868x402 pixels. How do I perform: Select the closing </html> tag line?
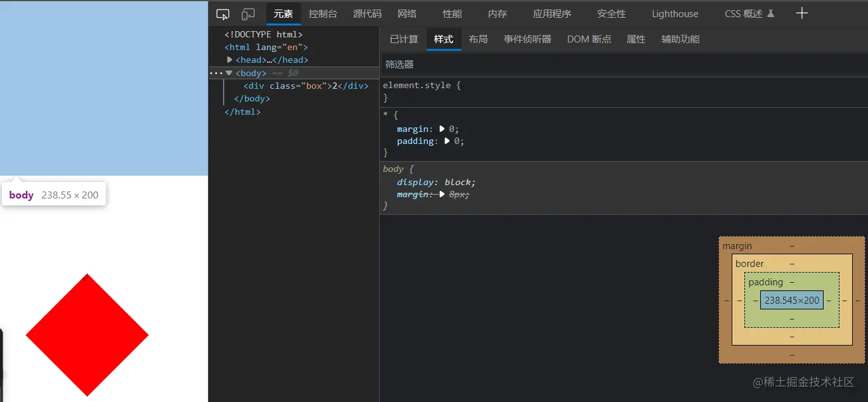[242, 112]
